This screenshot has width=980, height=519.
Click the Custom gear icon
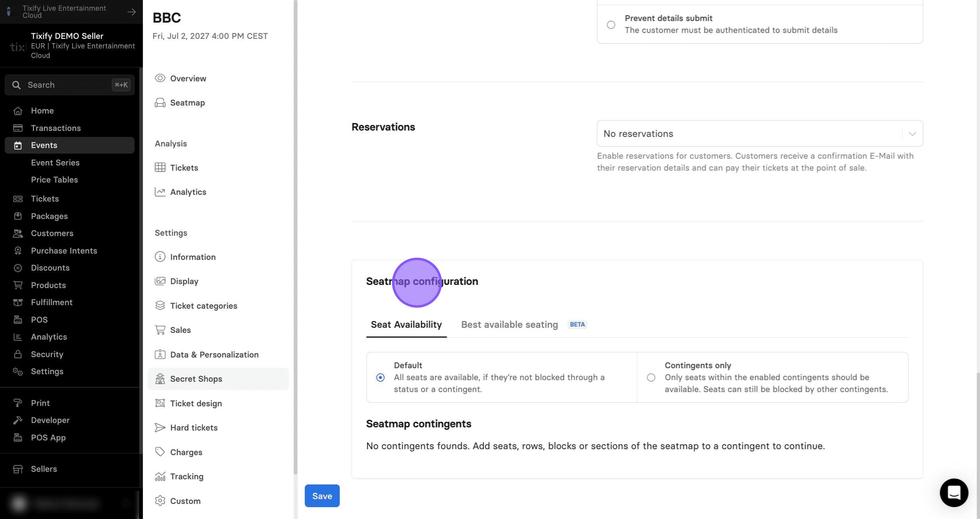click(x=160, y=501)
